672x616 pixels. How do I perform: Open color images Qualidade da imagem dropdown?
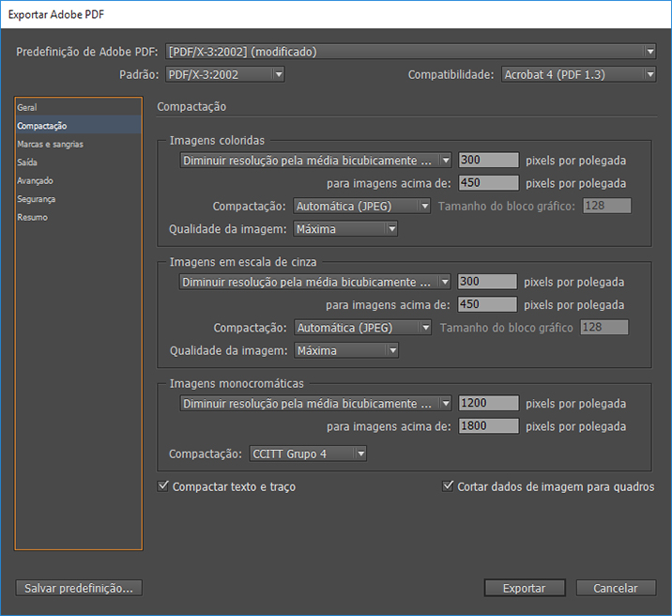(x=345, y=228)
